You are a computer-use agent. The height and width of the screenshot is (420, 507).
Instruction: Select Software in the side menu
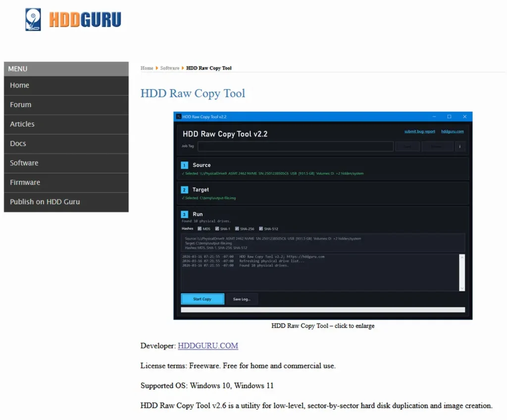66,163
